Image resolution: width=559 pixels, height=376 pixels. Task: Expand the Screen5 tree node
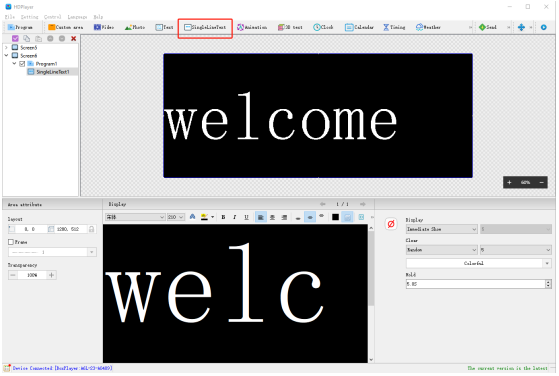(6, 47)
